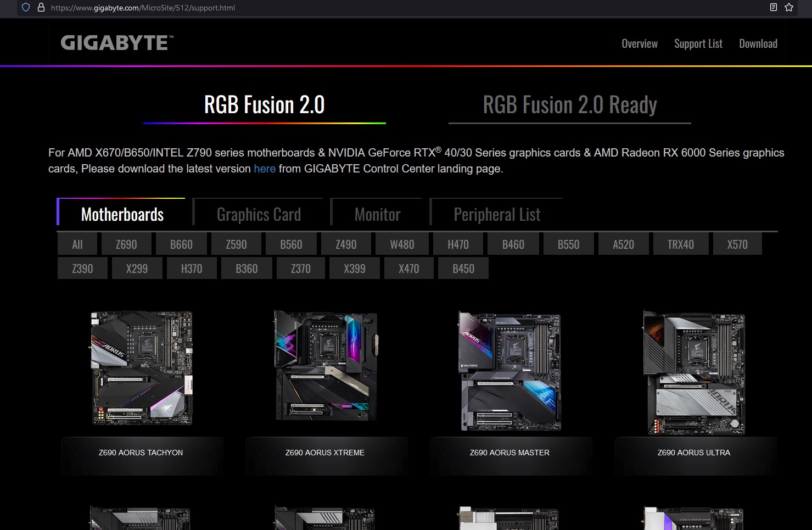The image size is (812, 530).
Task: Filter by Z590 chipset
Action: pos(236,244)
